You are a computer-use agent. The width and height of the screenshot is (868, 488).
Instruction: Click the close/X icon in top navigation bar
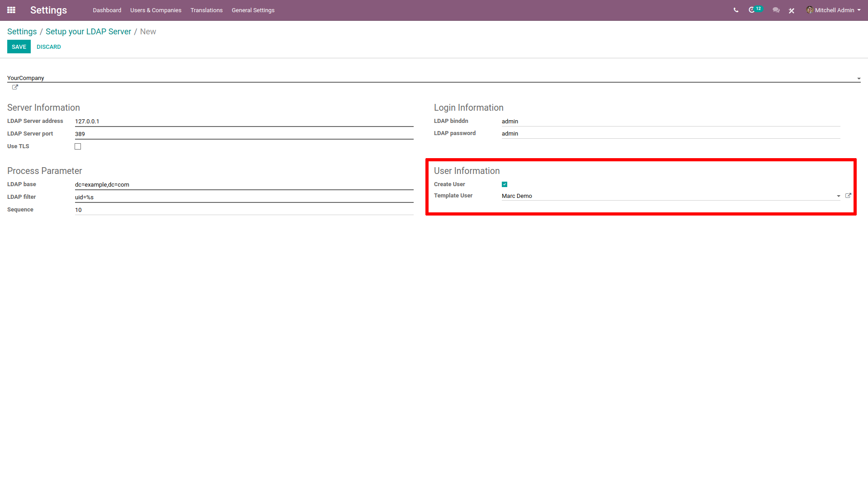pos(792,10)
